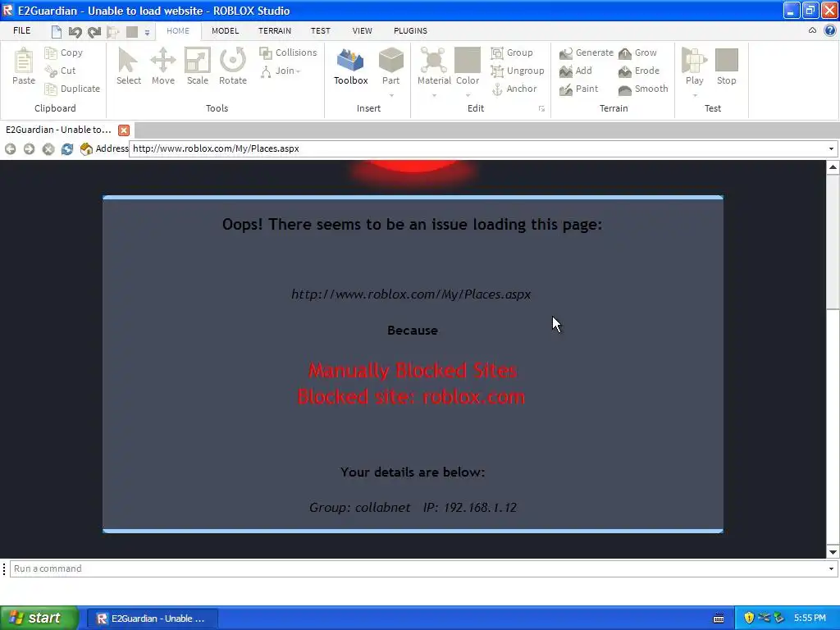This screenshot has height=630, width=840.
Task: Click the Ungroup tool
Action: [x=518, y=71]
